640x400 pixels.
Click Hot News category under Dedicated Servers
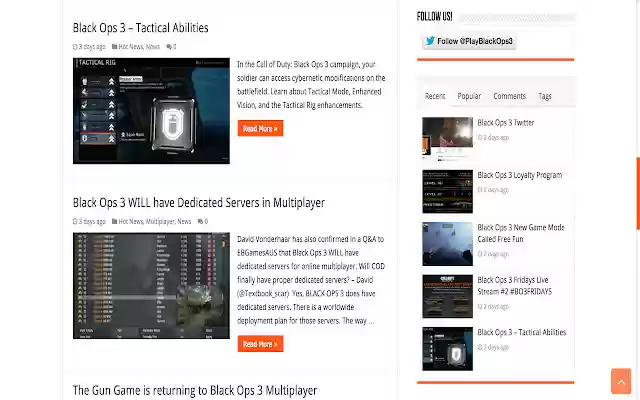click(x=131, y=222)
